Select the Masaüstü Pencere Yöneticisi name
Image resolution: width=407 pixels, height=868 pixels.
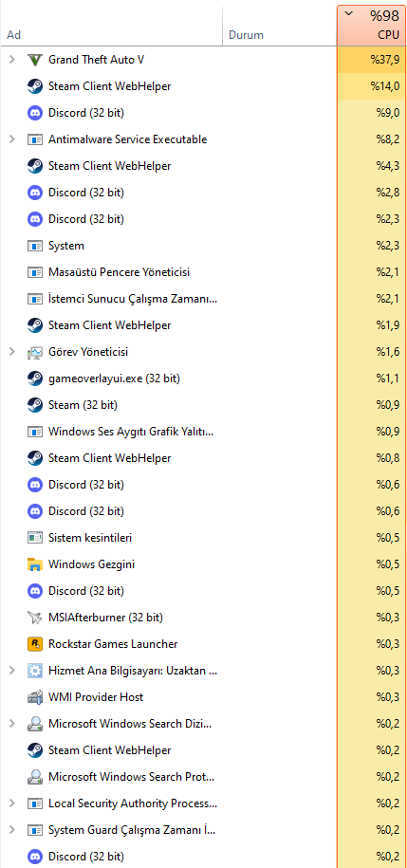(x=119, y=272)
